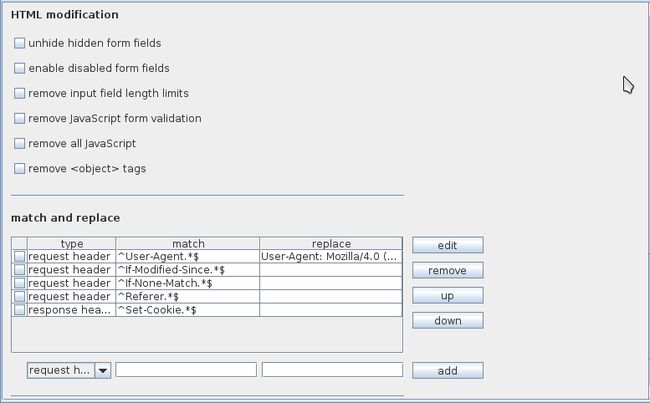Image resolution: width=650 pixels, height=403 pixels.
Task: Toggle remove JavaScript form validation
Action: [x=19, y=118]
